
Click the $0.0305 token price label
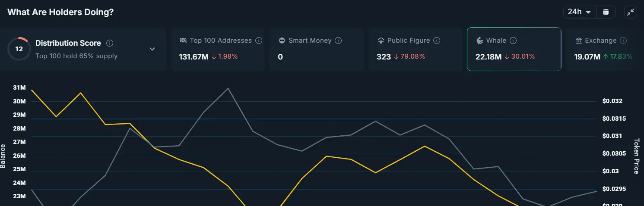pyautogui.click(x=614, y=154)
